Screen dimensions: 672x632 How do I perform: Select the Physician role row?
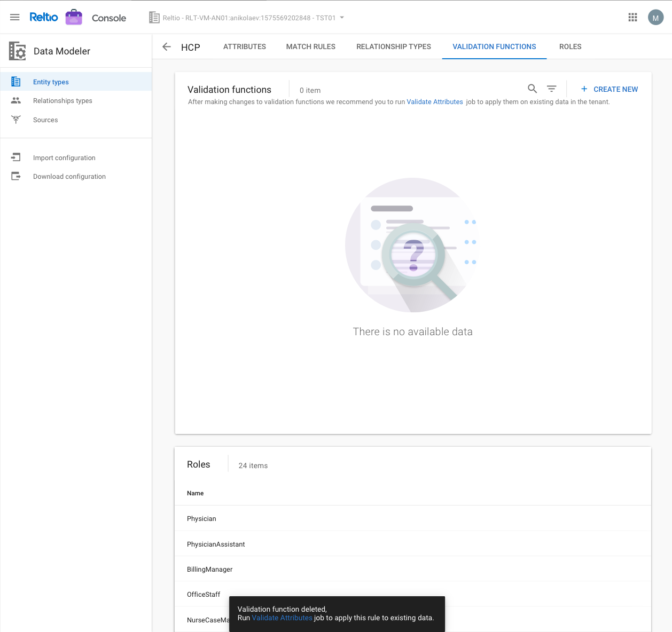(x=413, y=518)
